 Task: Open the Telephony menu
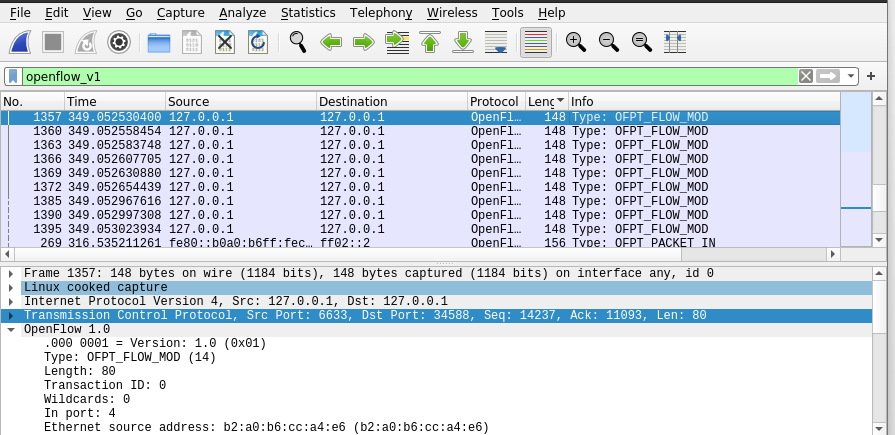(380, 13)
